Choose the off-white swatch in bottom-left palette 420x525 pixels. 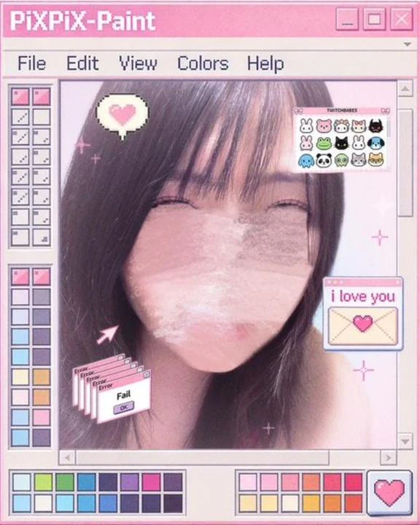pyautogui.click(x=43, y=503)
